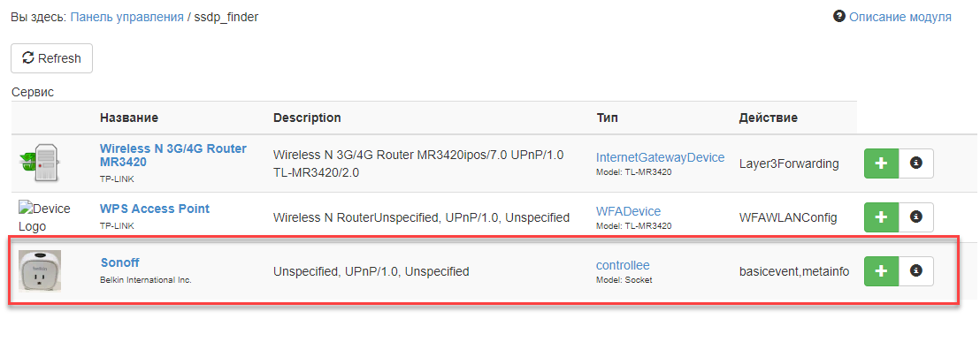The height and width of the screenshot is (342, 980).
Task: Click the Название column header
Action: [x=129, y=118]
